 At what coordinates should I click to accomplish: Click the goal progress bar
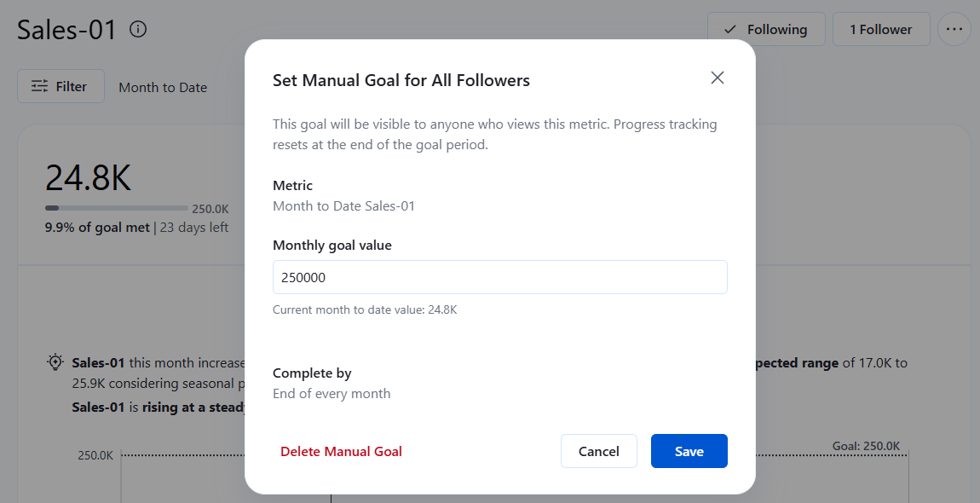(116, 208)
